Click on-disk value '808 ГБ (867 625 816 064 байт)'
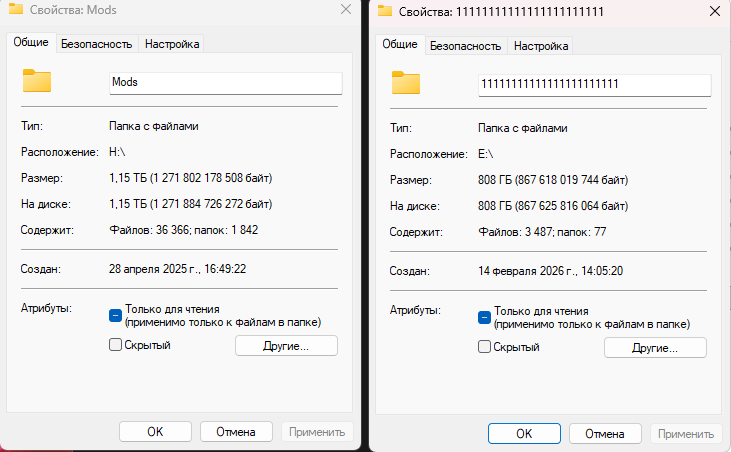731x452 pixels. pos(553,206)
